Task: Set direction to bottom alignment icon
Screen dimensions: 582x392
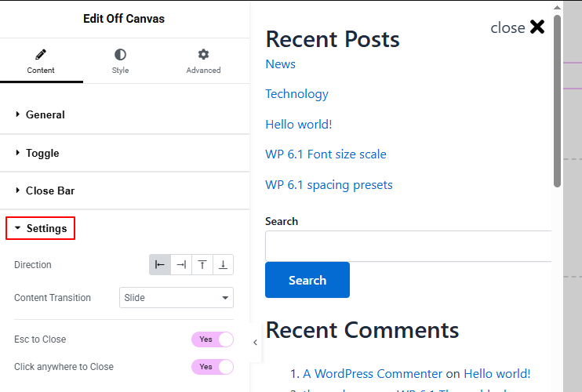Action: coord(223,265)
